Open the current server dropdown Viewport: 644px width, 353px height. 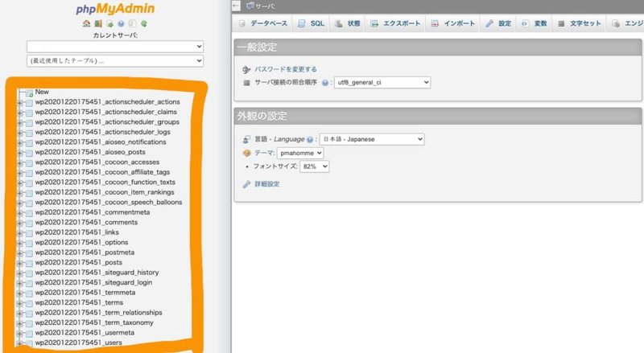pyautogui.click(x=115, y=47)
